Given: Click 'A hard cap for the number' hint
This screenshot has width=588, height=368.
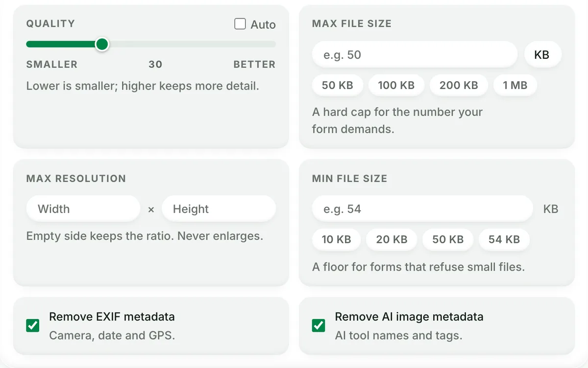Looking at the screenshot, I should (x=397, y=121).
